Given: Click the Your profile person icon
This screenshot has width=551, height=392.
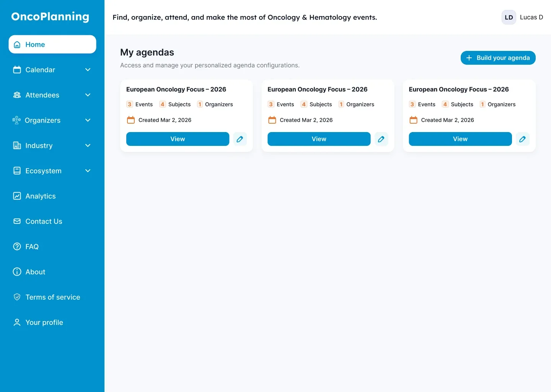Looking at the screenshot, I should [x=17, y=322].
